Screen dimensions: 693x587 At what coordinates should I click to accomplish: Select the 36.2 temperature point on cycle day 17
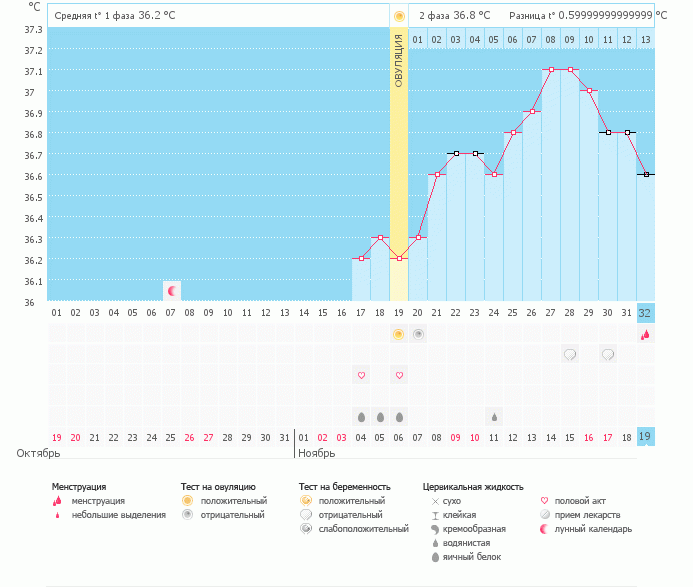[361, 259]
